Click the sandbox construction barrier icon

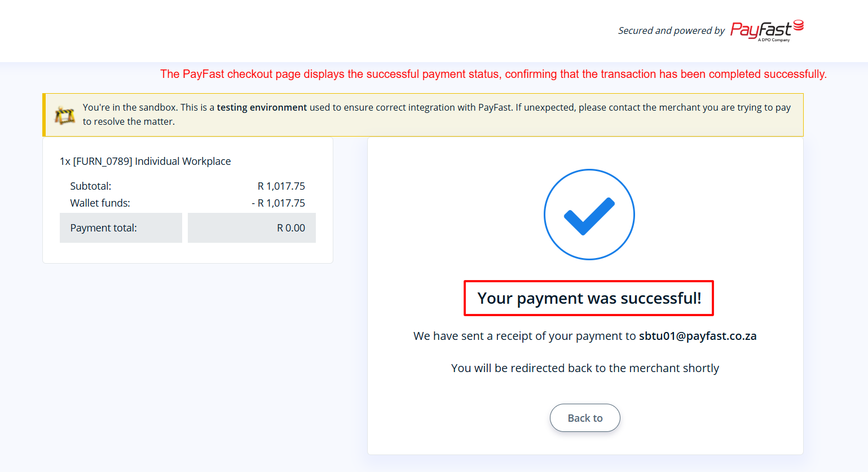pyautogui.click(x=65, y=115)
